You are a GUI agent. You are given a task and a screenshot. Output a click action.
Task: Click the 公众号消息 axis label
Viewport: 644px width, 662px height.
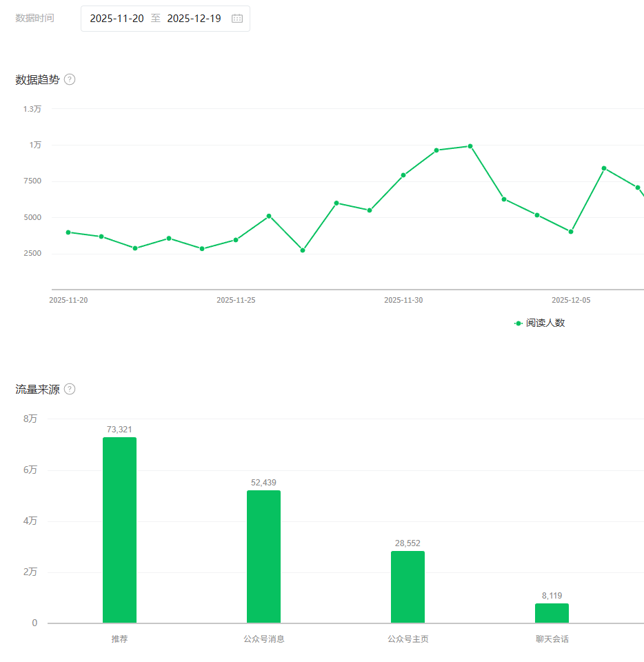click(264, 639)
